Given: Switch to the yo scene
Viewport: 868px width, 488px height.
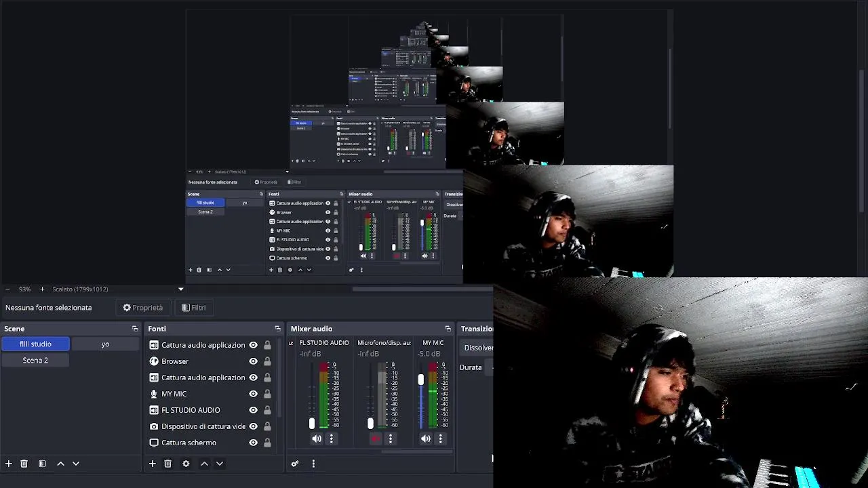Looking at the screenshot, I should 105,344.
